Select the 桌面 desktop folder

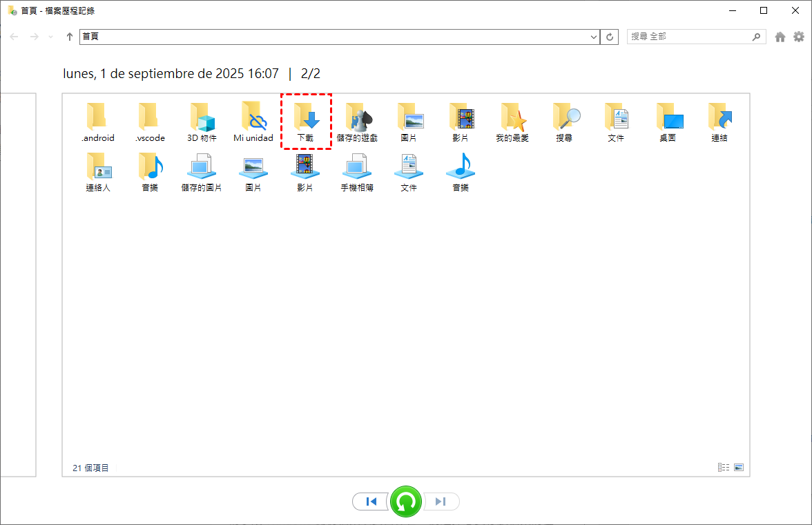click(x=668, y=120)
